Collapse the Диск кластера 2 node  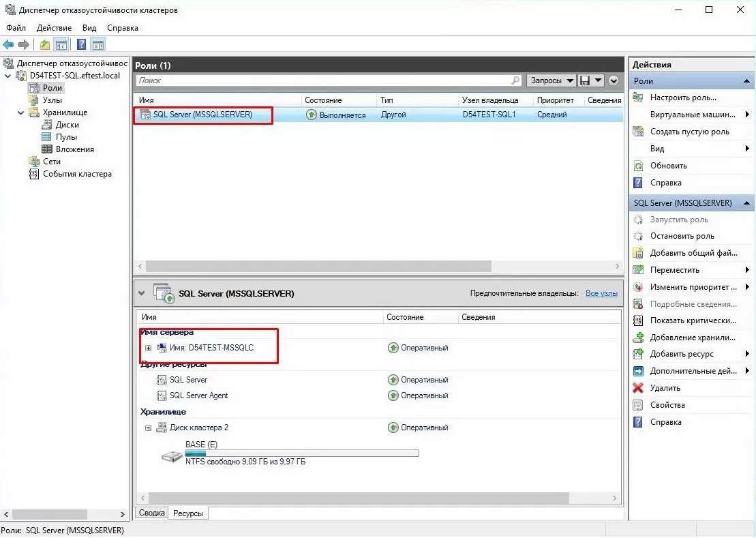149,428
